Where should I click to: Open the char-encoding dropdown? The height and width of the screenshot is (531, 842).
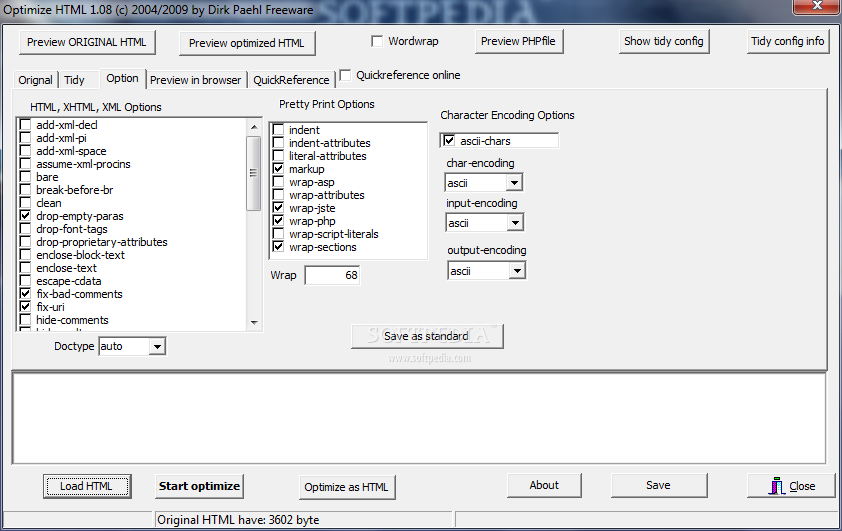point(514,183)
